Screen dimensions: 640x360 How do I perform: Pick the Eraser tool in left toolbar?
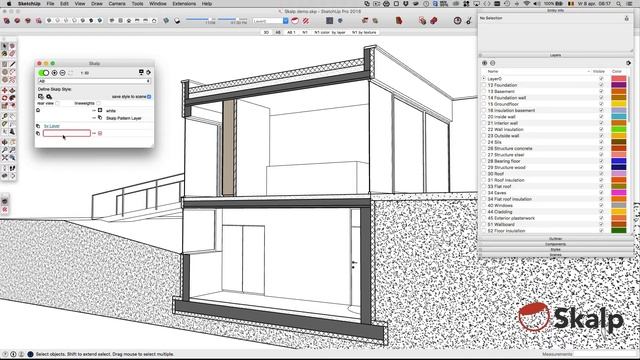pos(12,53)
